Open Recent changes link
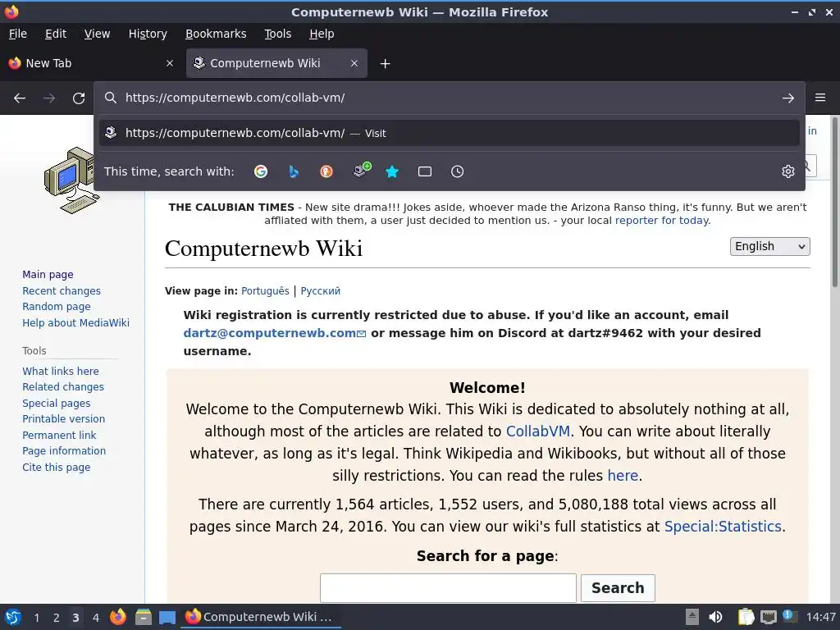840x630 pixels. coord(61,291)
